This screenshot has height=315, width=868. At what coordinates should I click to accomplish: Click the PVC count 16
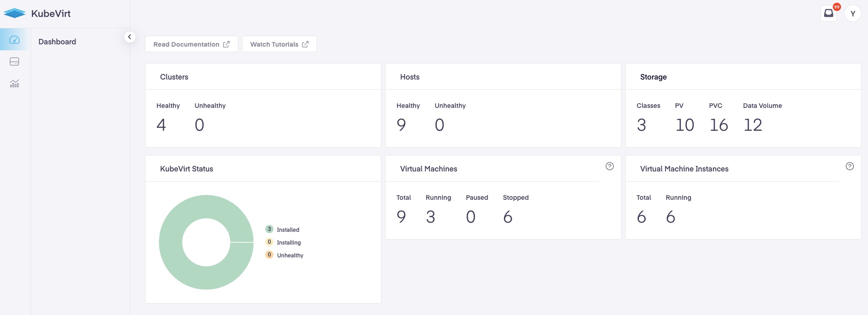[719, 125]
